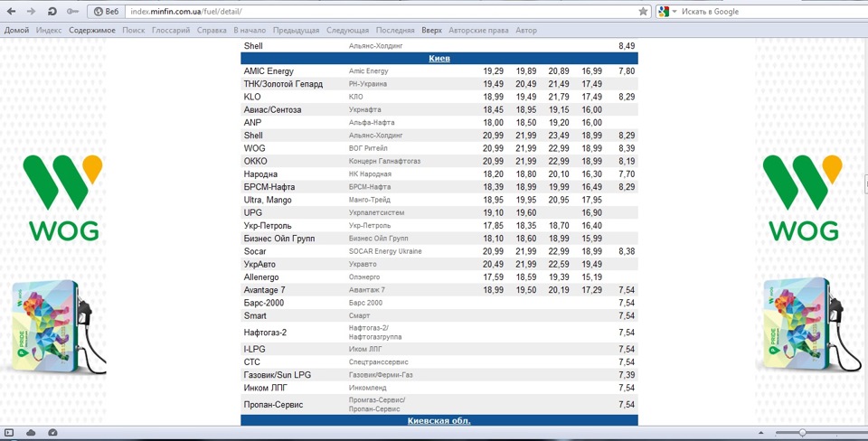868x441 pixels.
Task: Select the Барс-2000 station name
Action: click(x=263, y=304)
